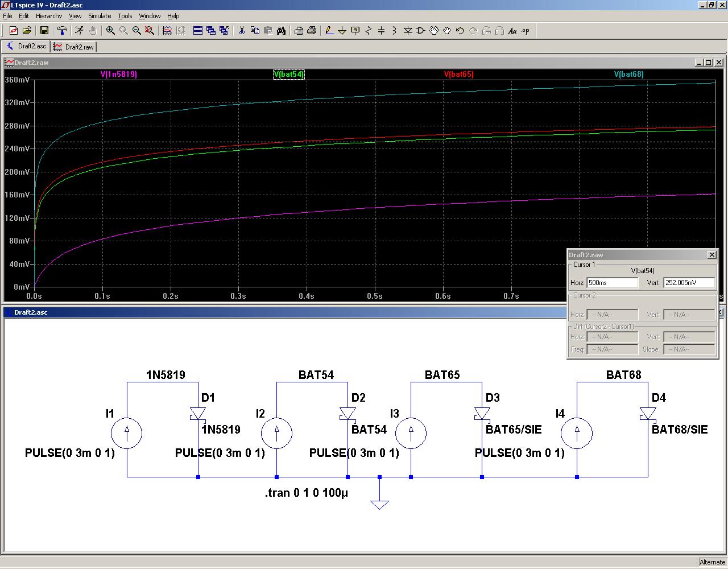The height and width of the screenshot is (569, 728).
Task: Open the Hierarchy menu
Action: point(49,16)
